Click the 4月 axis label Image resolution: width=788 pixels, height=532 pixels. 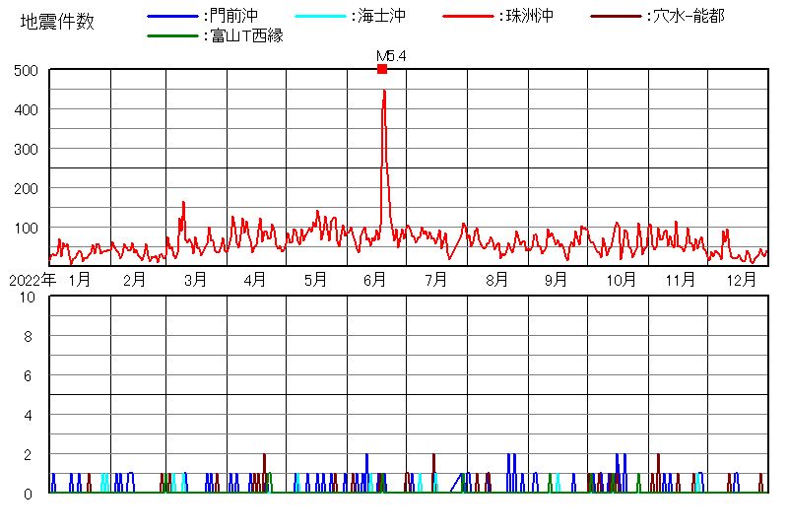click(x=255, y=280)
